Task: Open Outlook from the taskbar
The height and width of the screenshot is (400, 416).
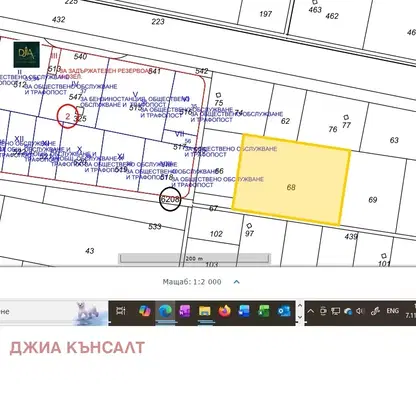Action: pos(284,311)
